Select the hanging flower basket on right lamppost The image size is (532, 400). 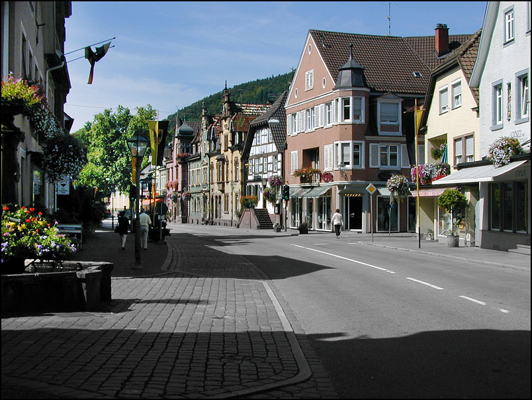[x=398, y=185]
